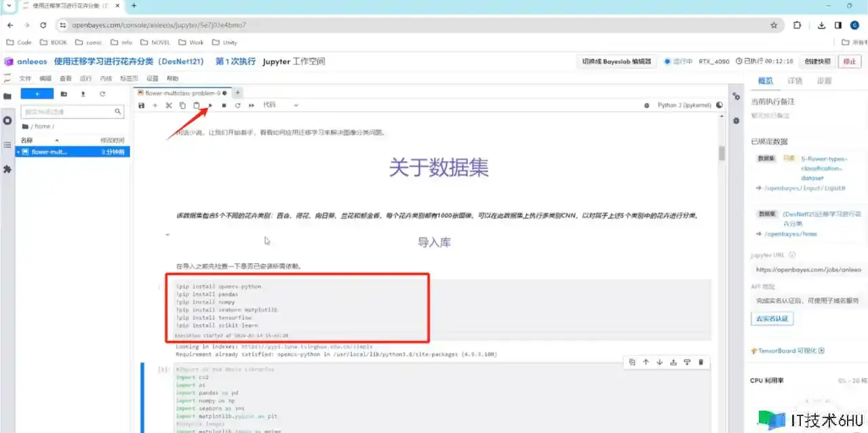The image size is (868, 433).
Task: Add a new tab next to notebook tab
Action: pos(237,93)
